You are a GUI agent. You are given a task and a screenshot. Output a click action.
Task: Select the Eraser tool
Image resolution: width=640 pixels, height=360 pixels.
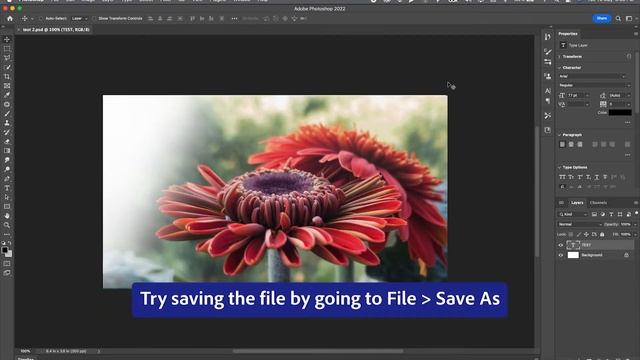click(7, 141)
